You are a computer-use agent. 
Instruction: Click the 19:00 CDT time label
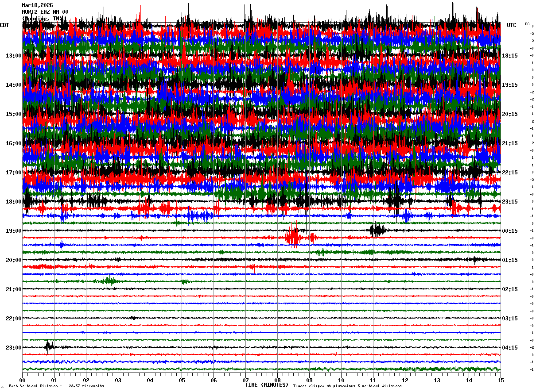13,231
